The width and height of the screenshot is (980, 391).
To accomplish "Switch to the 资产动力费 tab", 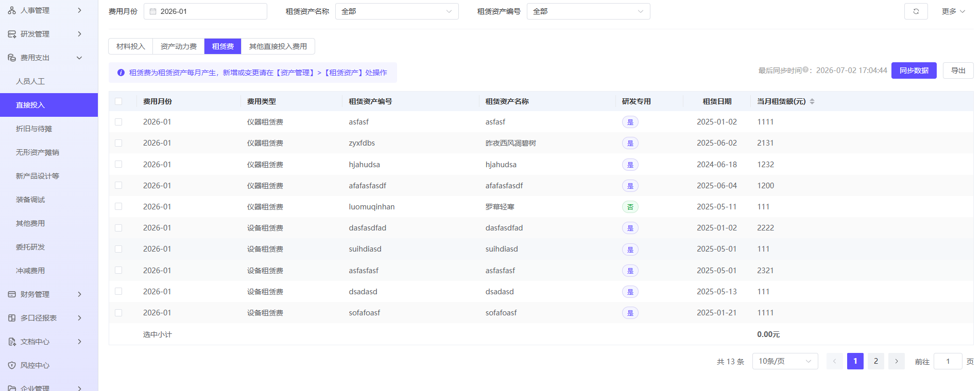I will pos(179,46).
